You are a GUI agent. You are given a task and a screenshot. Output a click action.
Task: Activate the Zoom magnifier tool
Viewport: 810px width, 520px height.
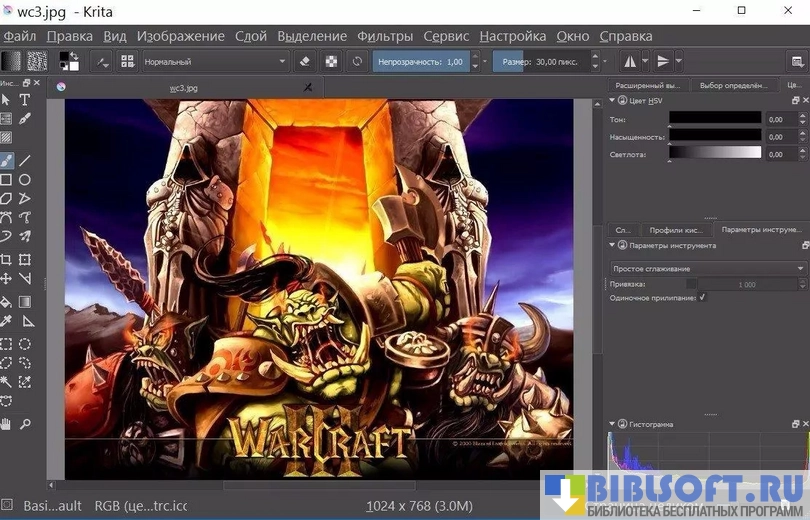click(x=25, y=424)
